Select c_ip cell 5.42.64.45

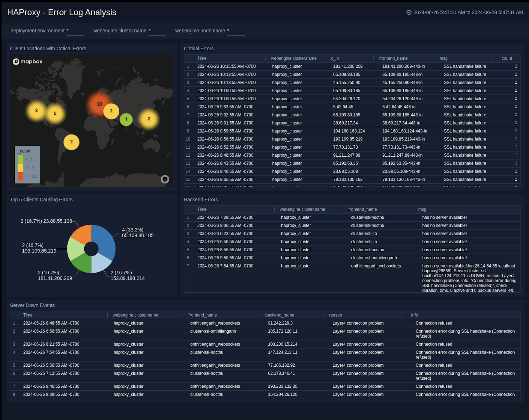(x=343, y=107)
